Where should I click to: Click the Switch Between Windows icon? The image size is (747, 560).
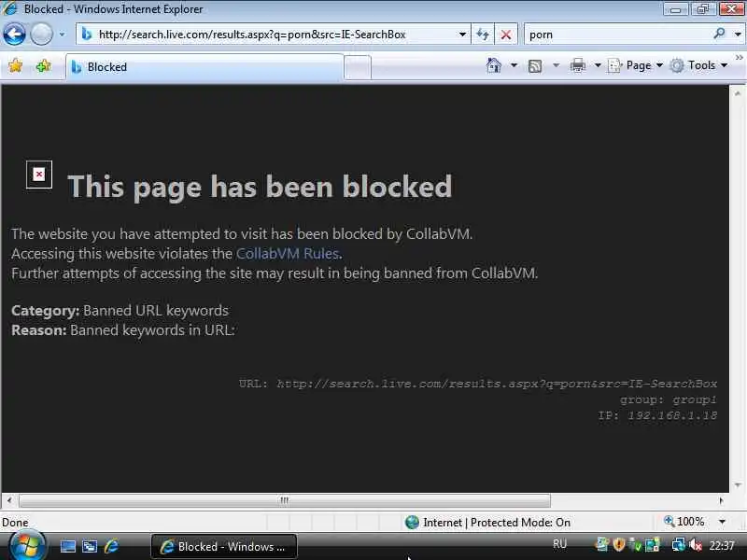[90, 546]
